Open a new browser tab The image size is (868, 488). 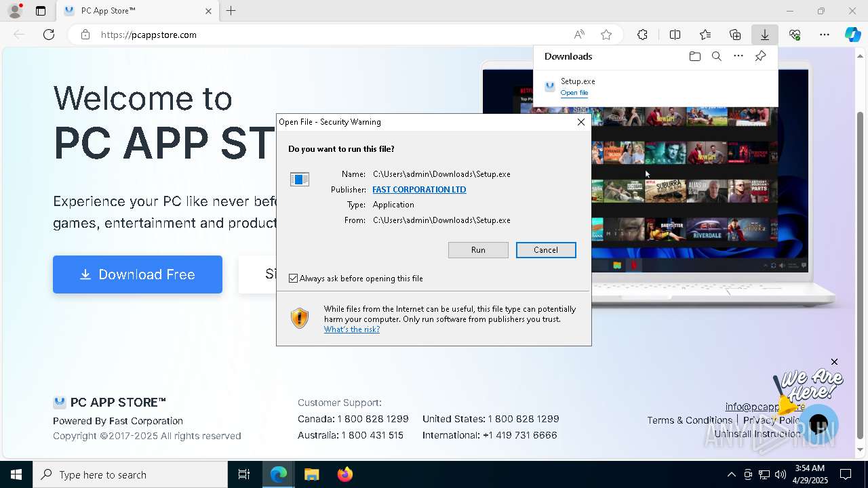tap(231, 11)
